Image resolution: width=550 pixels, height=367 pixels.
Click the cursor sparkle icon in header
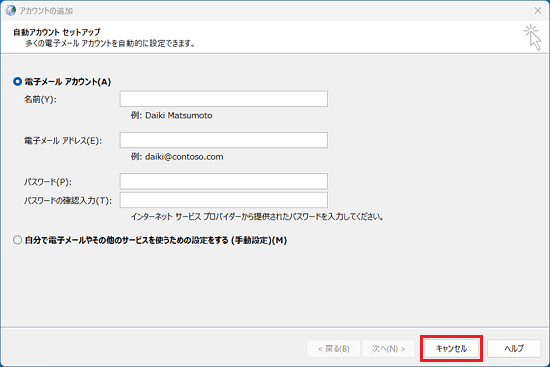pos(532,37)
